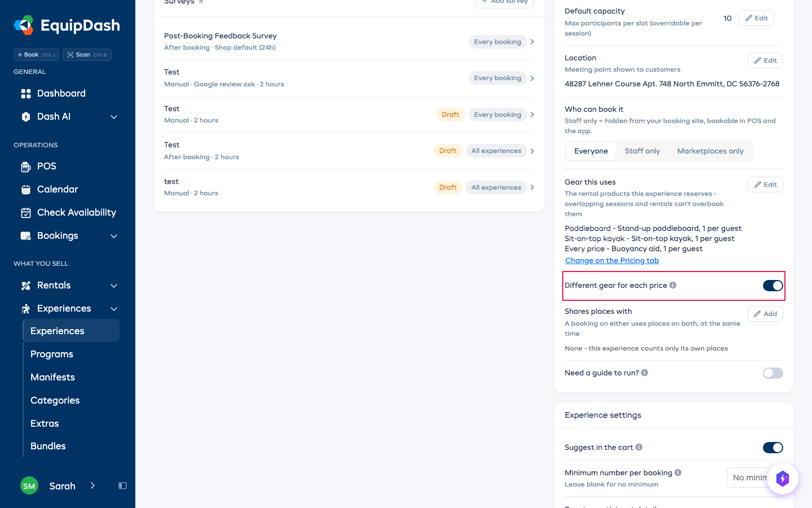Expand the Dash AI menu chevron
This screenshot has width=812, height=508.
[114, 117]
